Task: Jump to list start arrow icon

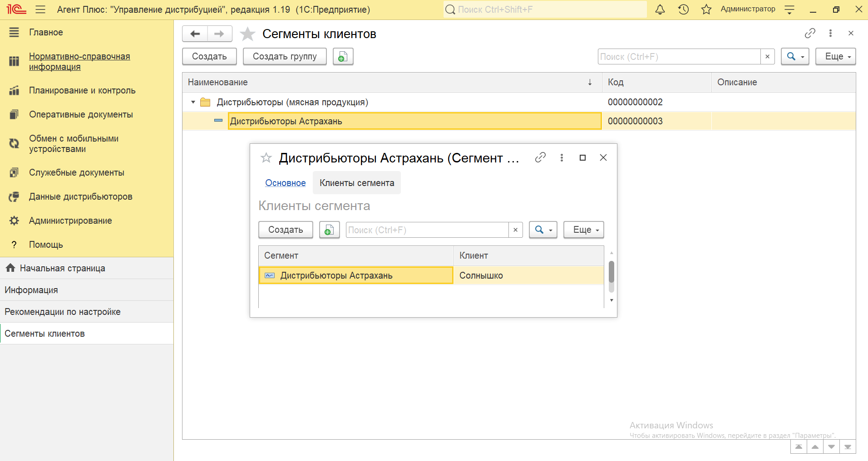Action: [799, 447]
